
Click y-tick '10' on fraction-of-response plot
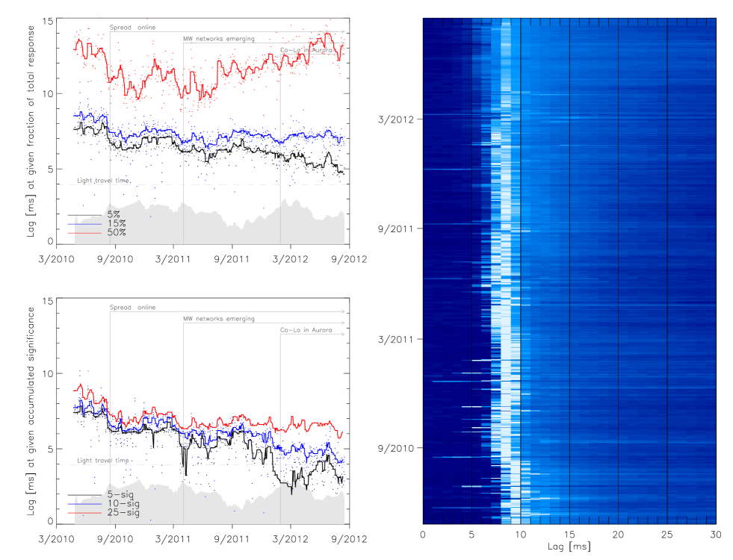pos(48,94)
